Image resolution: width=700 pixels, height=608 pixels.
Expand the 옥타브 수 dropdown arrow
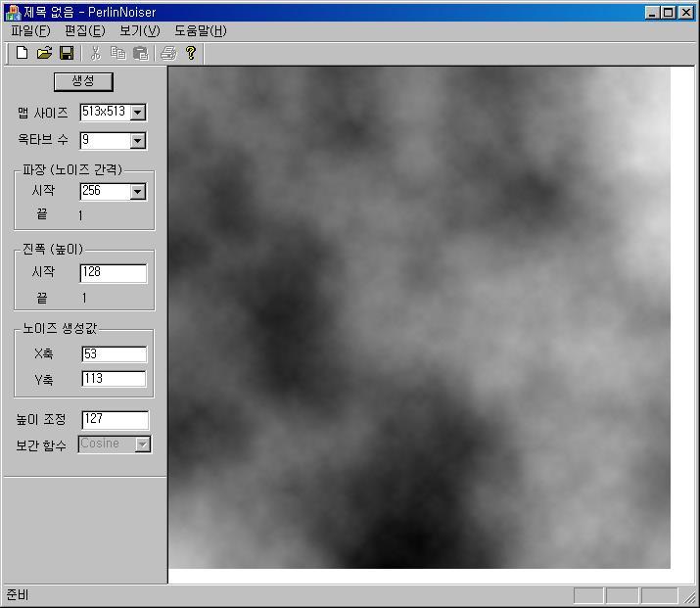click(x=138, y=141)
